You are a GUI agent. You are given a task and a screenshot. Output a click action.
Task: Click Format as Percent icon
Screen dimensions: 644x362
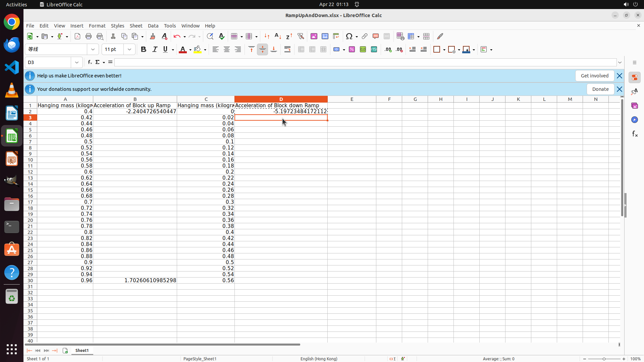pos(352,50)
